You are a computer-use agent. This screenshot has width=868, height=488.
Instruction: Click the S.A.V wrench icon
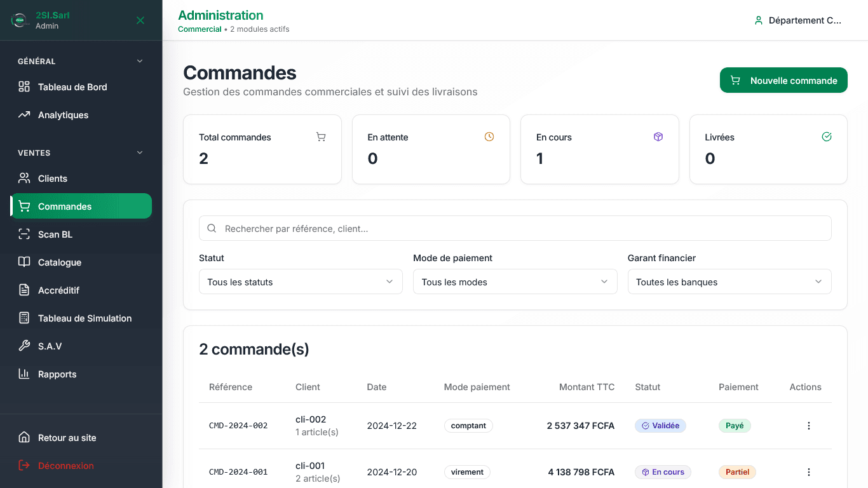click(24, 346)
